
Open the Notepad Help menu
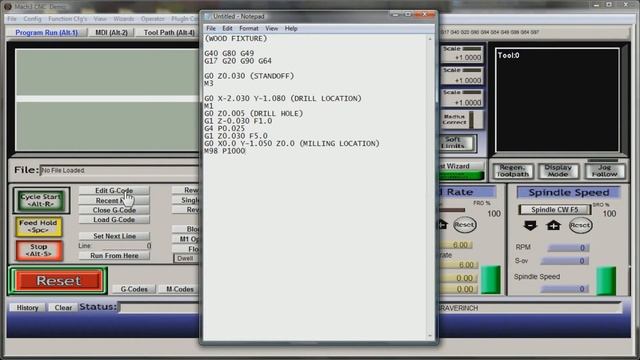coord(291,29)
